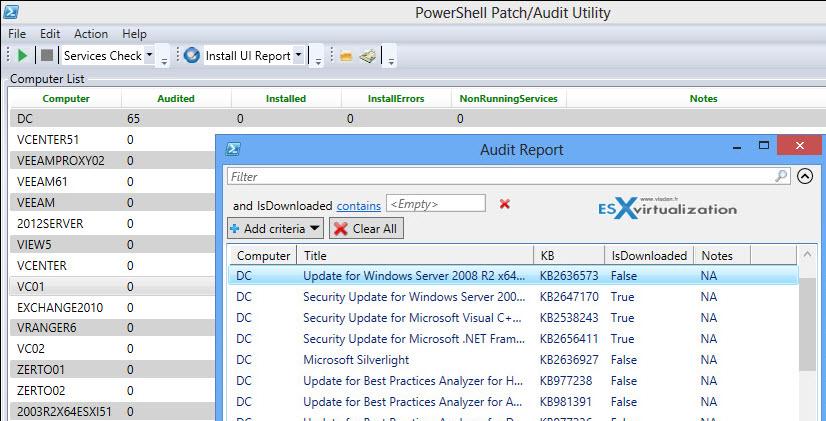Click the gray Stop square icon
The width and height of the screenshot is (826, 421).
[47, 55]
